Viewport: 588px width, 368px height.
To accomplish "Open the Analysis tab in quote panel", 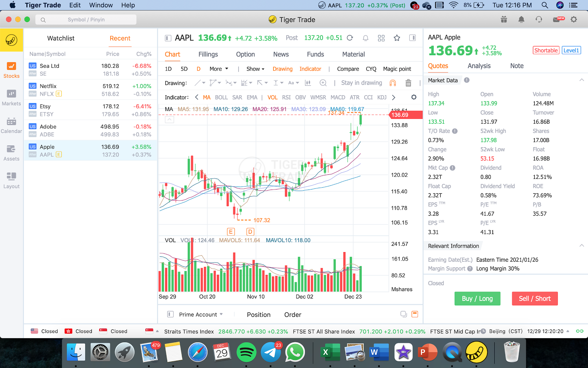I will (x=479, y=66).
